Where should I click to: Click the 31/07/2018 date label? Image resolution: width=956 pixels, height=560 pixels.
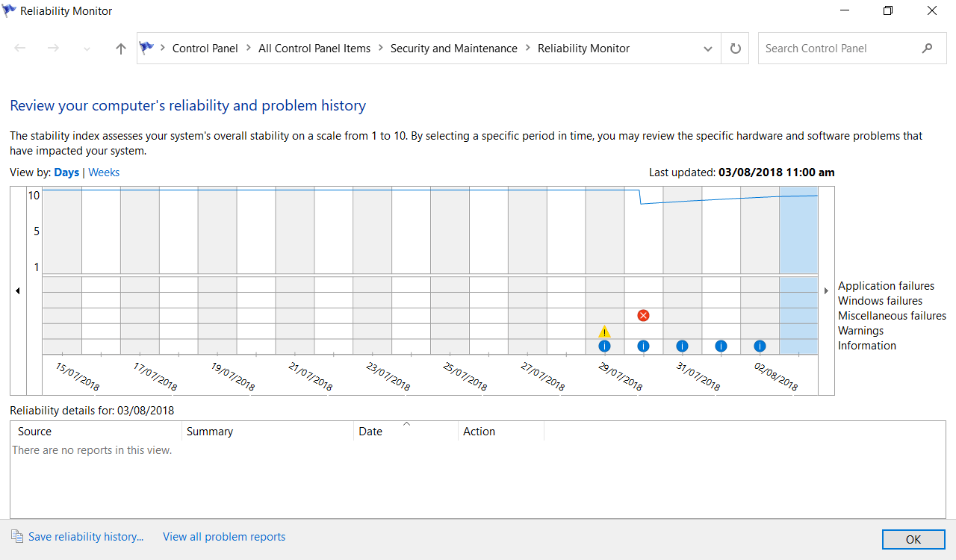pos(698,376)
